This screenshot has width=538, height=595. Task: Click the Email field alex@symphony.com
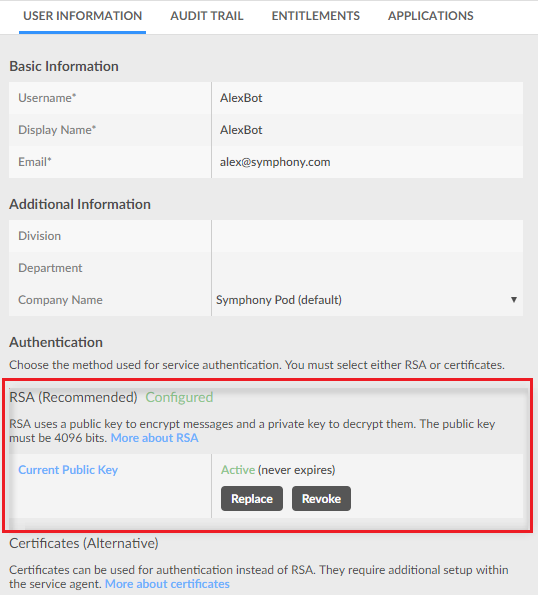367,162
